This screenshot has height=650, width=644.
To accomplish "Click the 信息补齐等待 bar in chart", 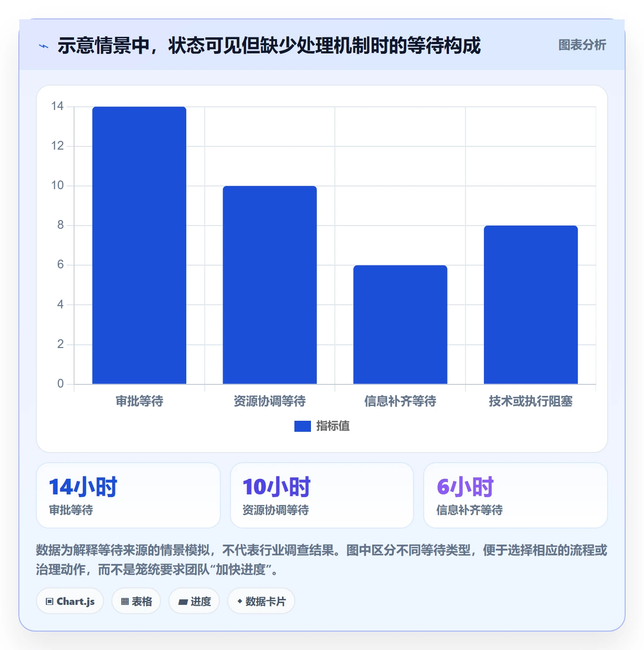I will tap(400, 325).
